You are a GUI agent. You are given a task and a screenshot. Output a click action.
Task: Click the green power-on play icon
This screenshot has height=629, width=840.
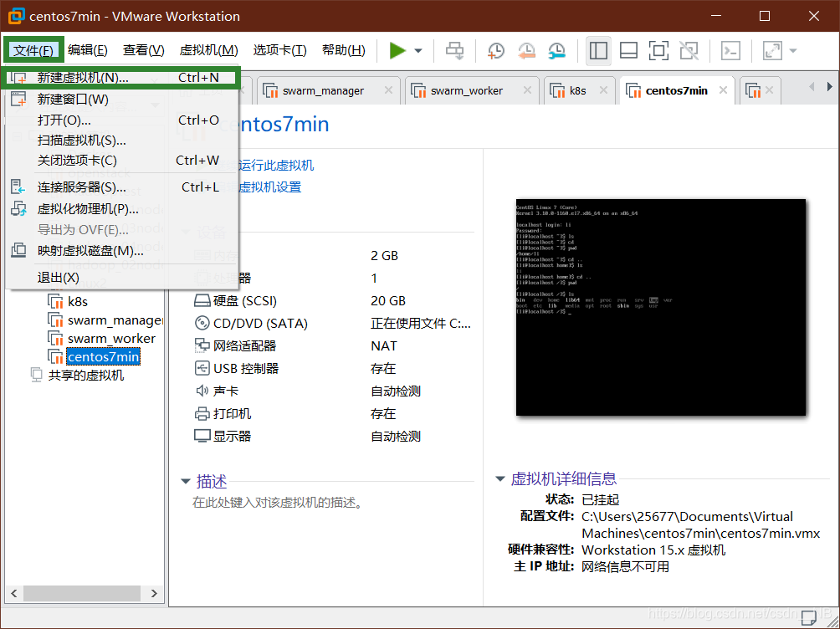(x=397, y=50)
